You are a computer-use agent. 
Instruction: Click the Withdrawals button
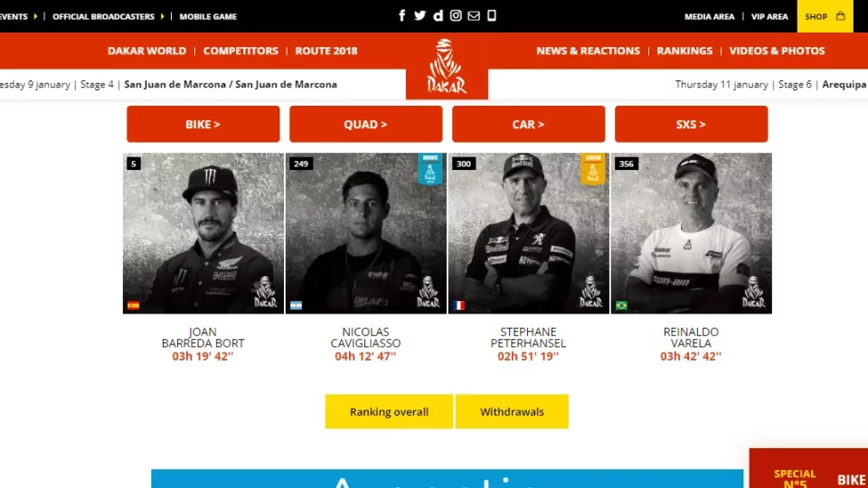coord(512,412)
